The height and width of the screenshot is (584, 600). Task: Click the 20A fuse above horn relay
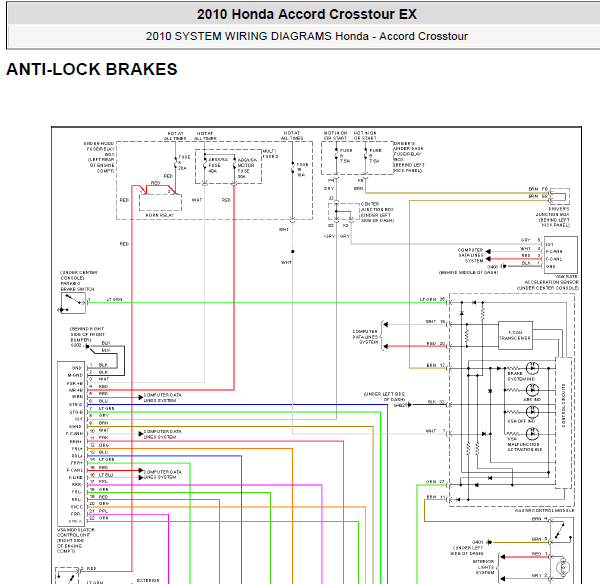tap(176, 163)
